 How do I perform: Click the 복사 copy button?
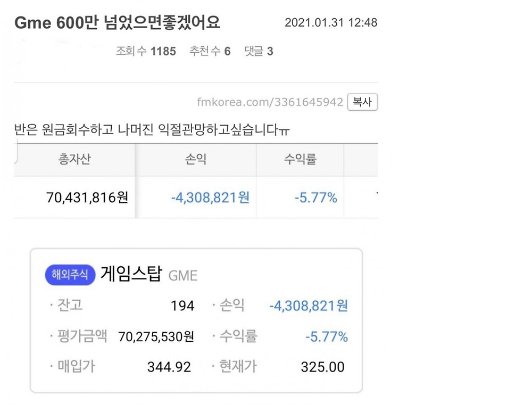click(x=362, y=102)
